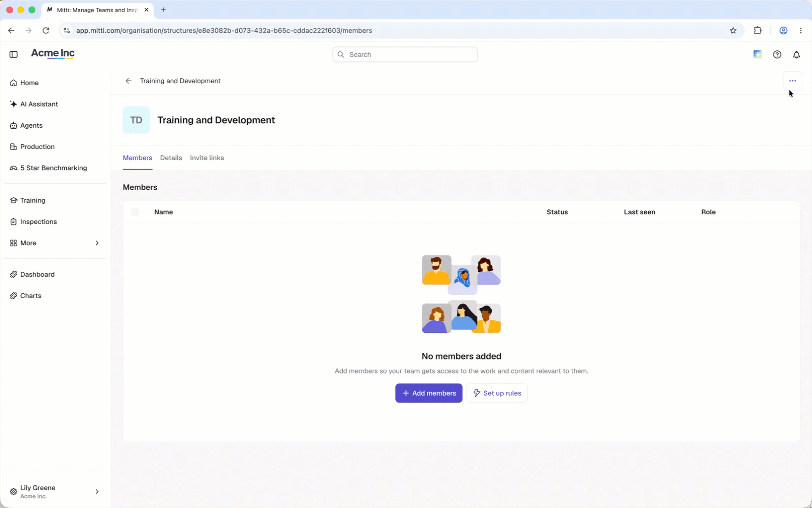This screenshot has height=508, width=812.
Task: Open the Production section
Action: 32,147
